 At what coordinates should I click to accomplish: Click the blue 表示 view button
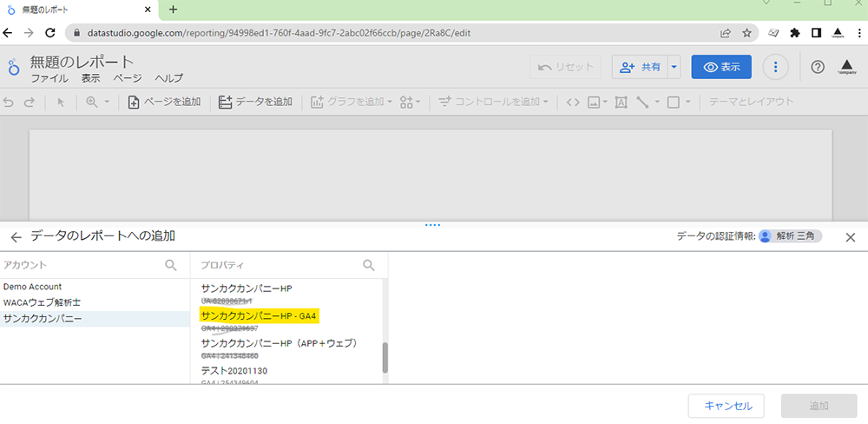(x=721, y=67)
